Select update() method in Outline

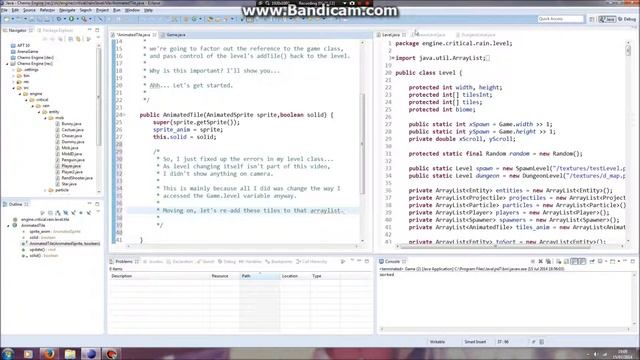pyautogui.click(x=37, y=249)
